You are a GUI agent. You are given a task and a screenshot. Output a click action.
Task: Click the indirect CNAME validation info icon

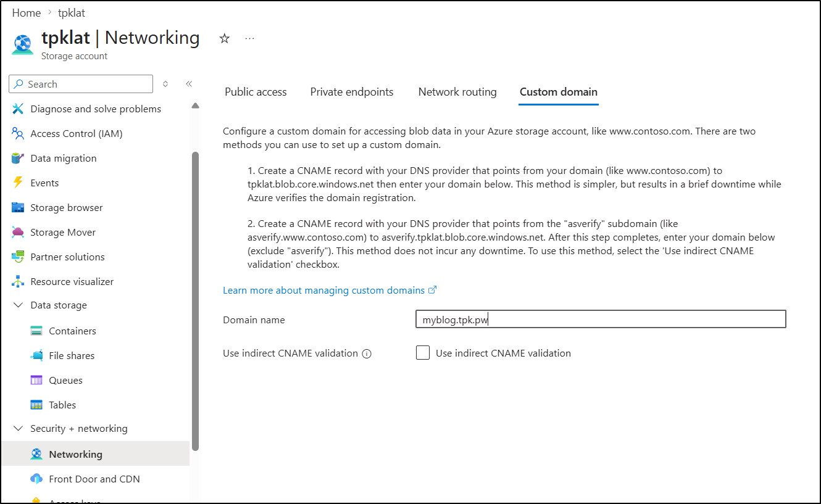pyautogui.click(x=367, y=353)
